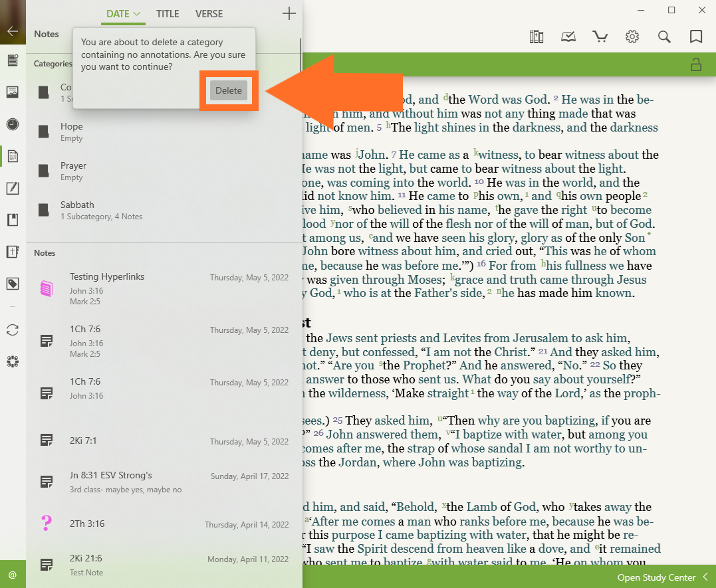Click the tags icon in sidebar
This screenshot has width=716, height=588.
pos(12,284)
